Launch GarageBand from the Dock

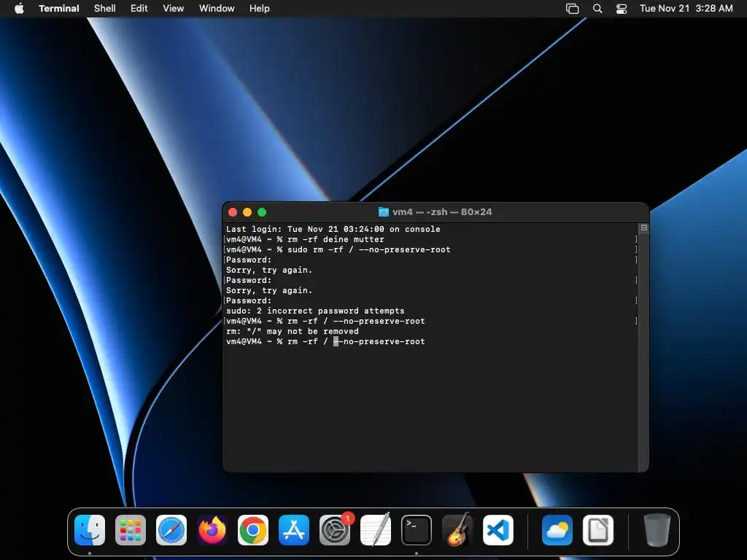click(457, 530)
